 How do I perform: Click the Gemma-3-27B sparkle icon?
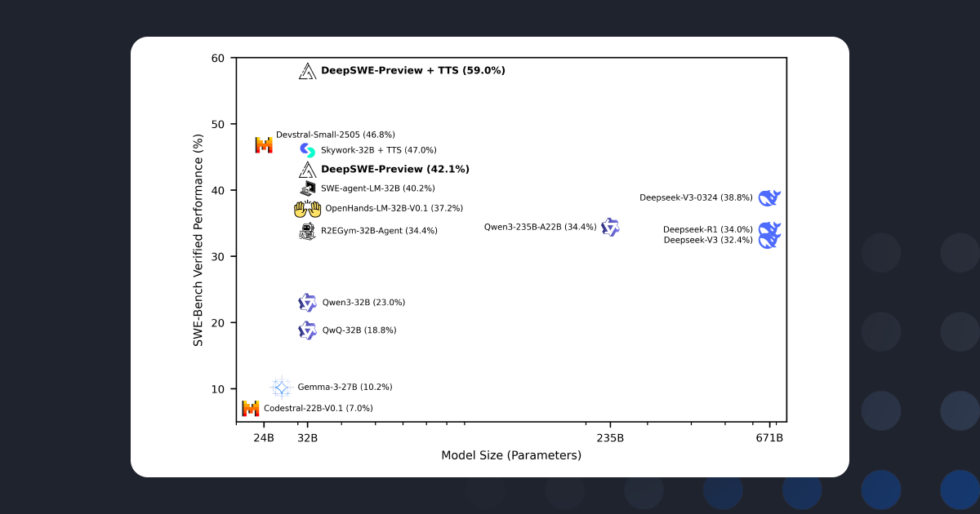pyautogui.click(x=281, y=388)
